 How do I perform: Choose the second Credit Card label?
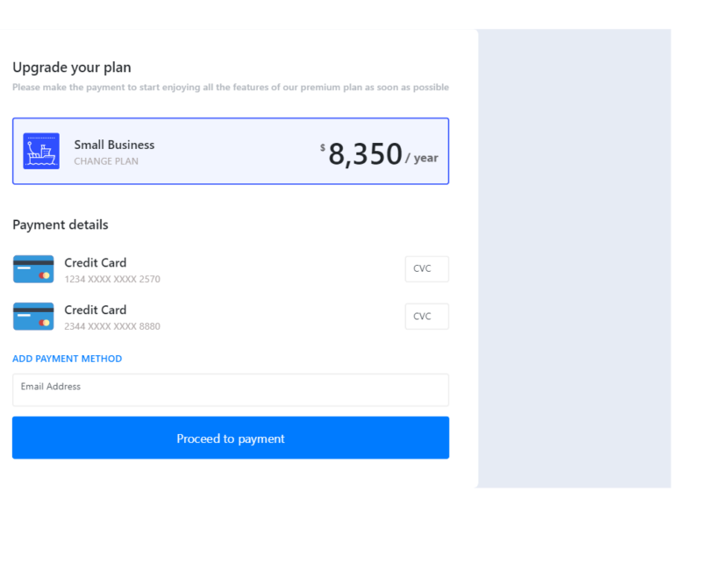click(x=96, y=310)
